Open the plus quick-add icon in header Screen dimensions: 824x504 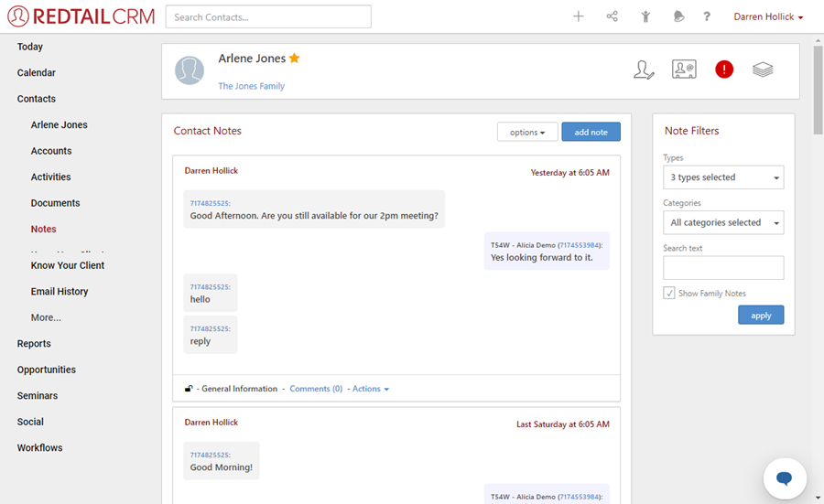coord(578,16)
